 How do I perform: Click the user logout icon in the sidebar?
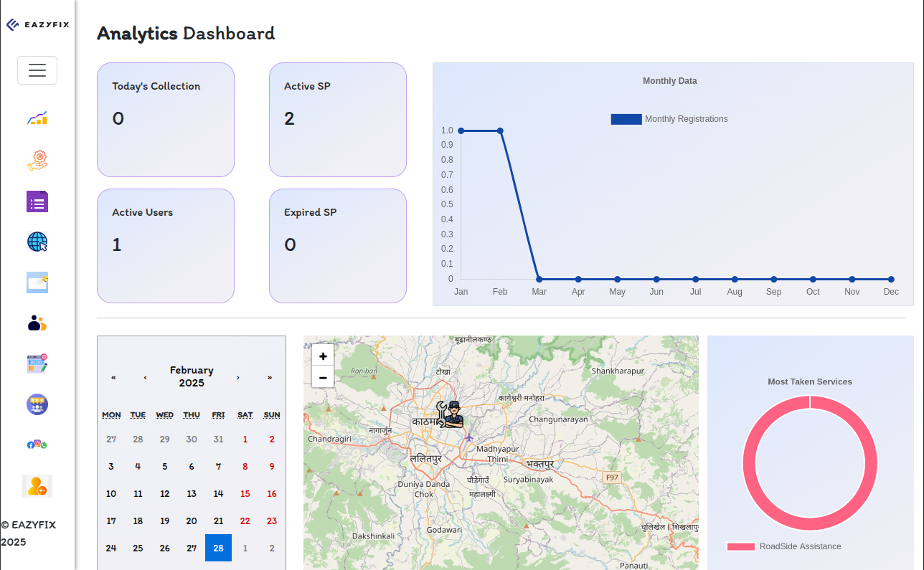click(x=37, y=486)
